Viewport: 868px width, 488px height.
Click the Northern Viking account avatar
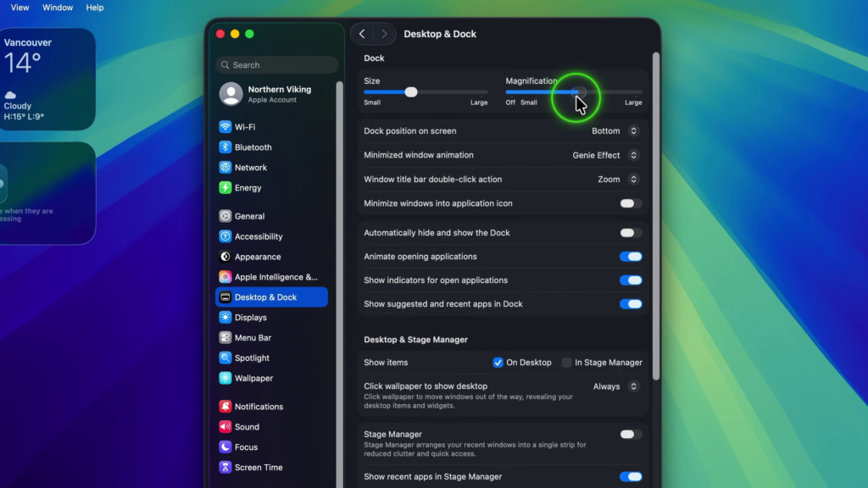231,93
